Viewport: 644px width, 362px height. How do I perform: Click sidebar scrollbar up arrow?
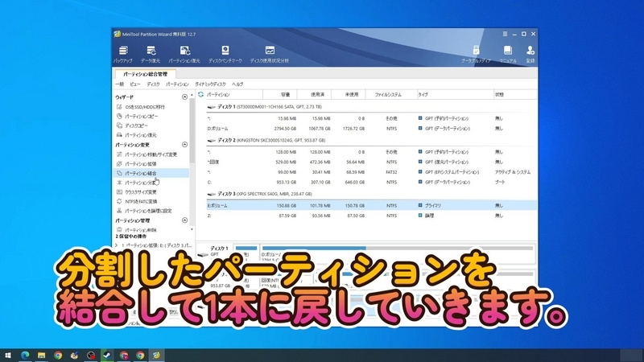(192, 95)
